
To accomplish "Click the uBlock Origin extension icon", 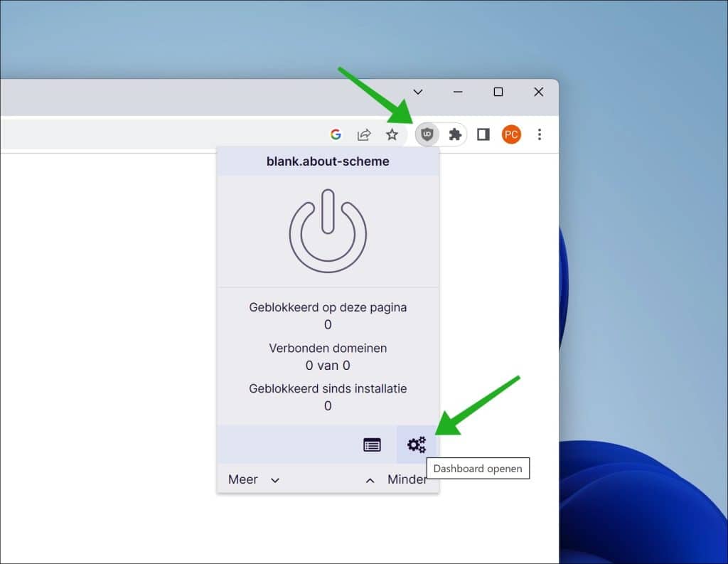I will point(427,134).
